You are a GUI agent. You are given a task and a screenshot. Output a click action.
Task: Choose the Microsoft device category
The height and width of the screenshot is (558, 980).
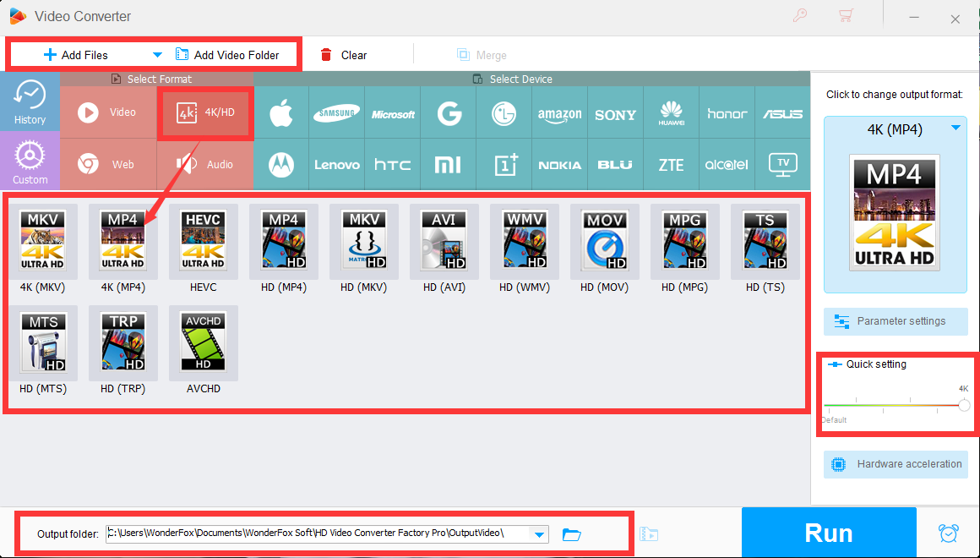coord(393,113)
